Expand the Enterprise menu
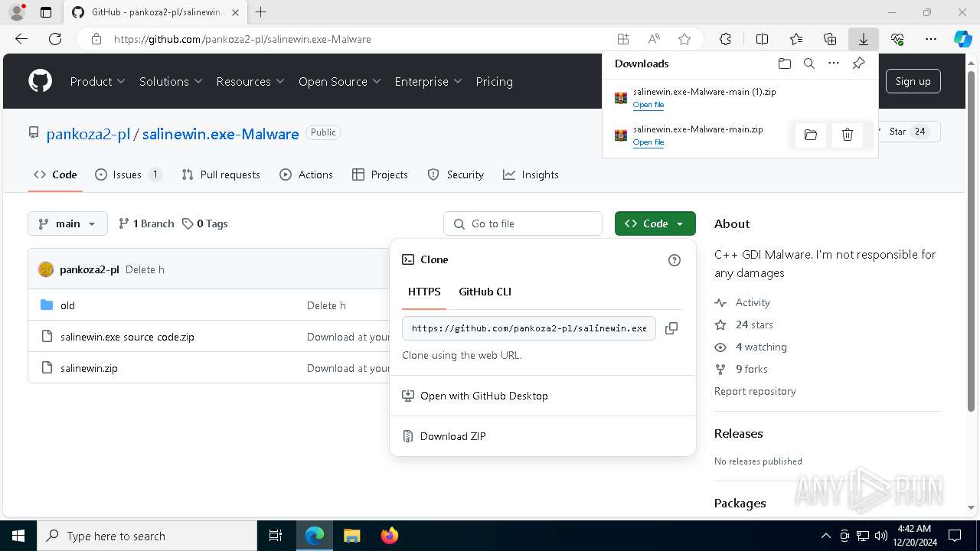The image size is (980, 551). [428, 82]
